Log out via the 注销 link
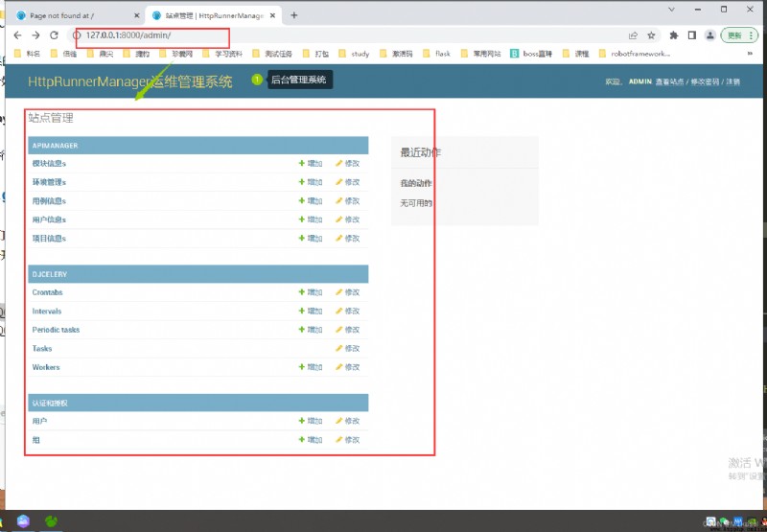 coord(732,81)
